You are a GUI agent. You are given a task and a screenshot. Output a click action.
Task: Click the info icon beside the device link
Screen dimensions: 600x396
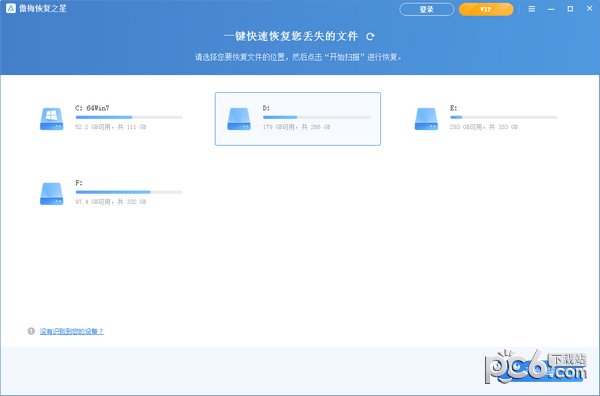(x=31, y=331)
